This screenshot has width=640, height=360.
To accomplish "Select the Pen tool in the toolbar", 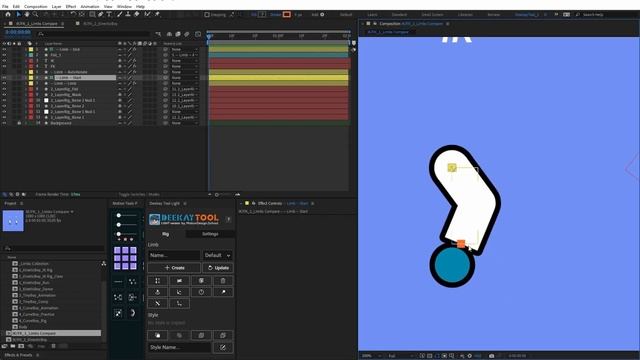I will (x=100, y=14).
